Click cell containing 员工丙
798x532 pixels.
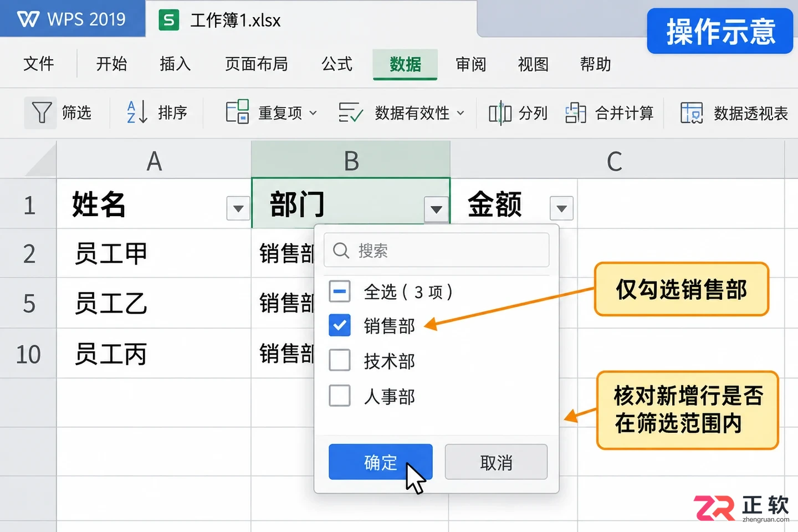click(154, 354)
